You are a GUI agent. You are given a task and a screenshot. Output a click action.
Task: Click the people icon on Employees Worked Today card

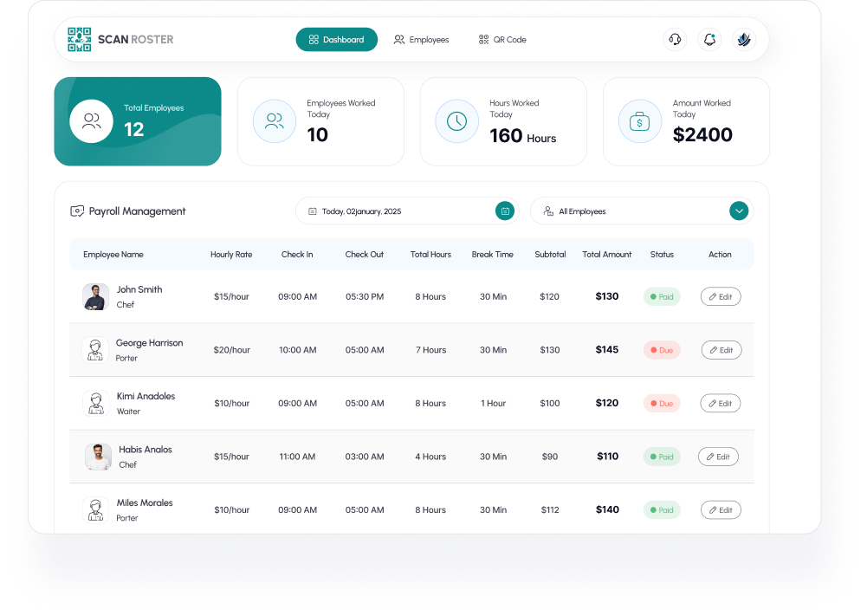point(274,121)
